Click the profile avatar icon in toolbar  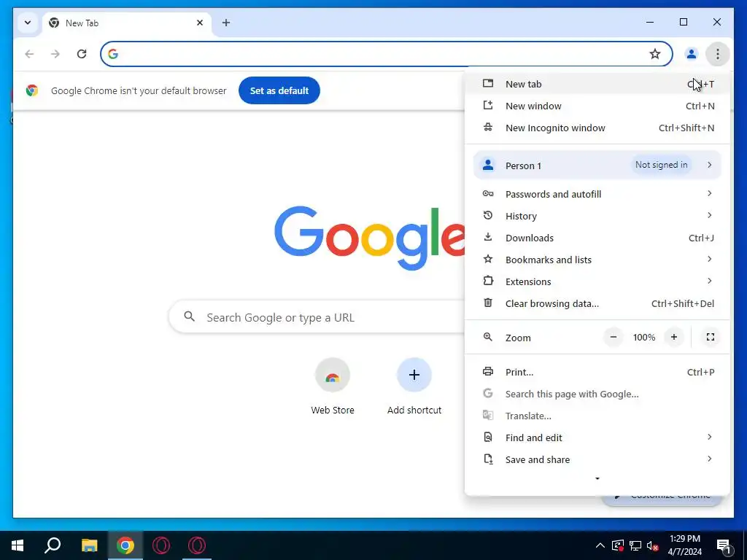tap(691, 54)
